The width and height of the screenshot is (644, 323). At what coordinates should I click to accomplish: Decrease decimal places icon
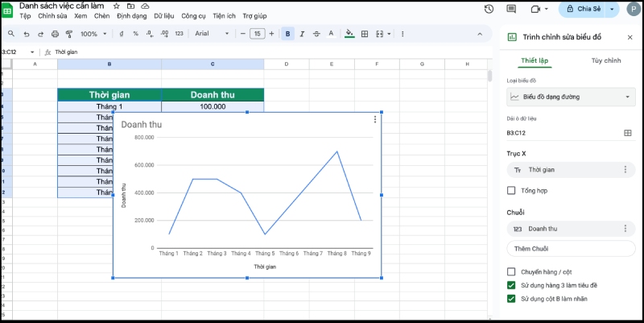click(x=150, y=34)
